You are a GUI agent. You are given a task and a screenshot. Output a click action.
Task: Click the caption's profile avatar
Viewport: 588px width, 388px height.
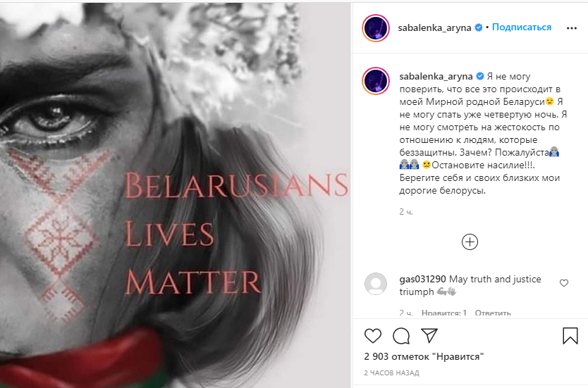[376, 81]
